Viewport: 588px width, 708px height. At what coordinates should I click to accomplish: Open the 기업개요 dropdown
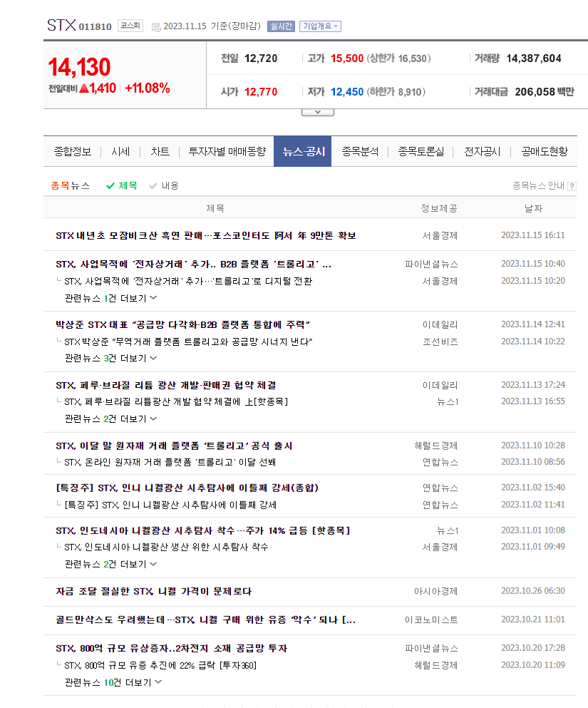[x=320, y=26]
